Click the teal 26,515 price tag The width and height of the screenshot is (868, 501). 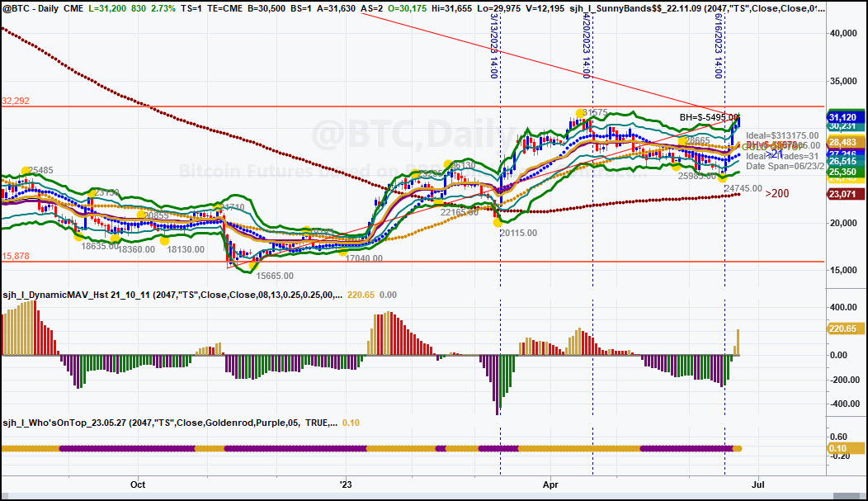846,161
